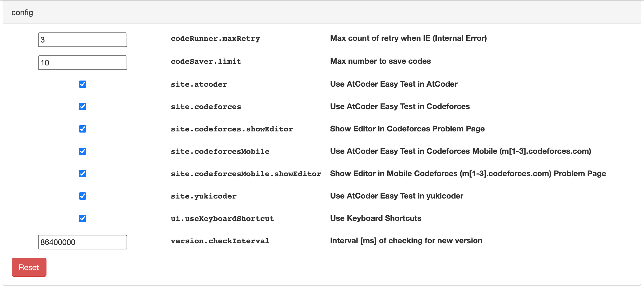Click 'Show Editor in Codeforces Problem Page' text
644x288 pixels.
407,129
